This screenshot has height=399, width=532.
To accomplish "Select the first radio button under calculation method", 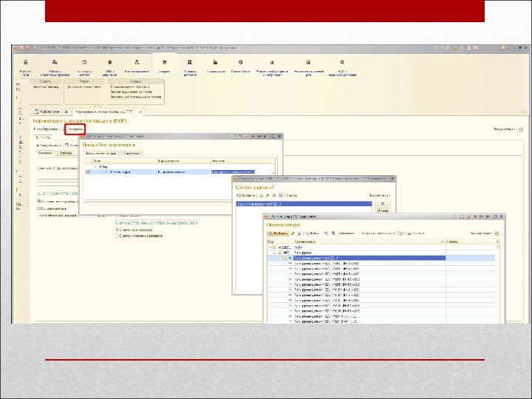I will 38,201.
